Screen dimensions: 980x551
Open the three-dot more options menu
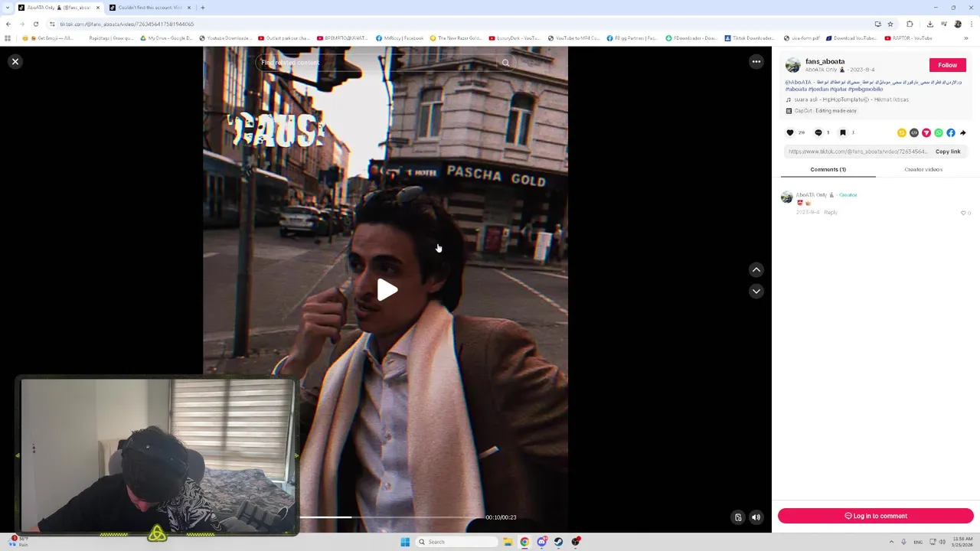coord(756,61)
